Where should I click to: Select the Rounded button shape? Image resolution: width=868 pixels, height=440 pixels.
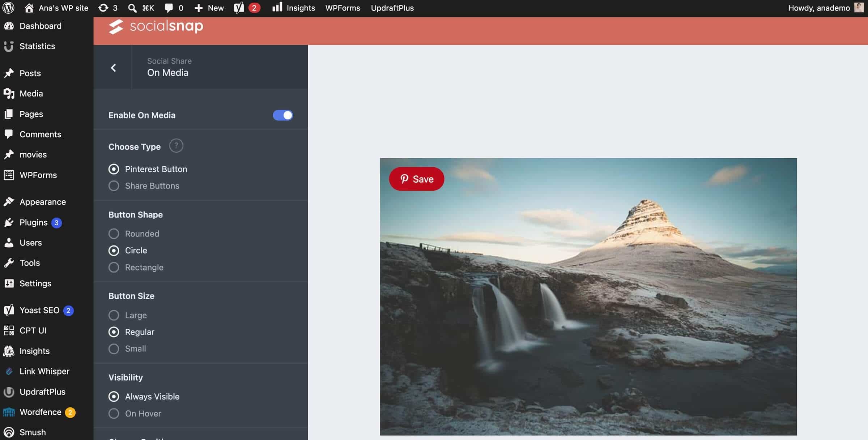pos(134,234)
